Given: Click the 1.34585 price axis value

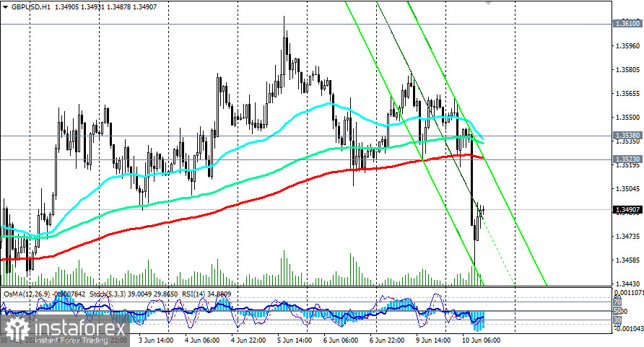Looking at the screenshot, I should (628, 260).
